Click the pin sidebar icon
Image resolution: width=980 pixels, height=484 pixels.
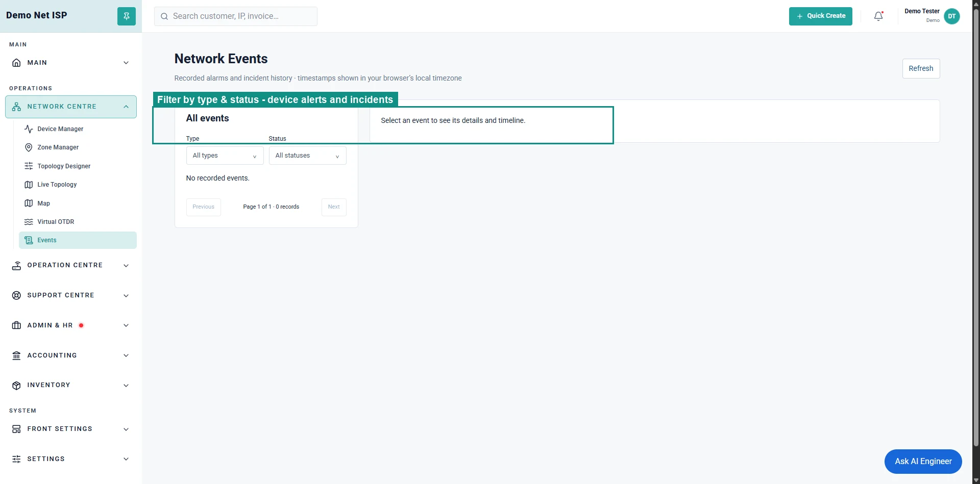(x=126, y=16)
